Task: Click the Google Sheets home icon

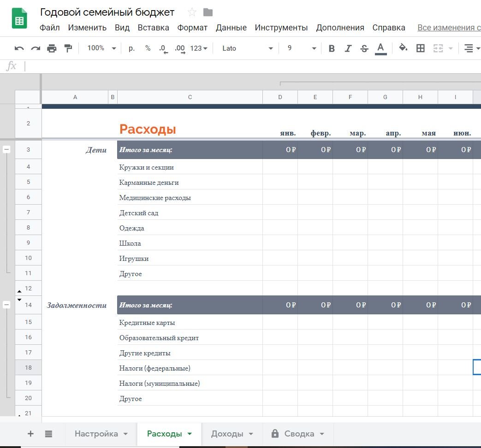Action: [x=19, y=18]
